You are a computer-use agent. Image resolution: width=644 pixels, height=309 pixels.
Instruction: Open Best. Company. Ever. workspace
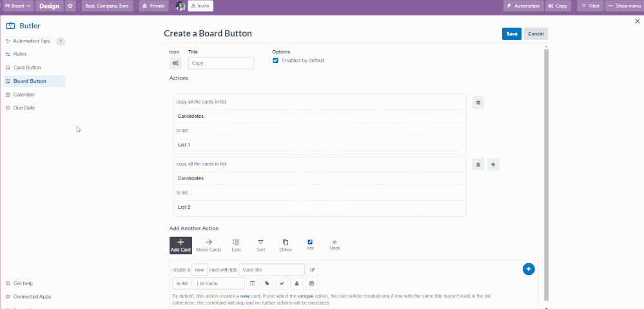pos(108,6)
